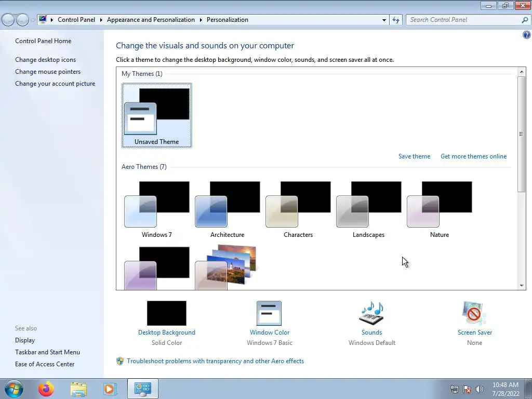Open Display under See also
The height and width of the screenshot is (399, 532).
click(x=25, y=340)
